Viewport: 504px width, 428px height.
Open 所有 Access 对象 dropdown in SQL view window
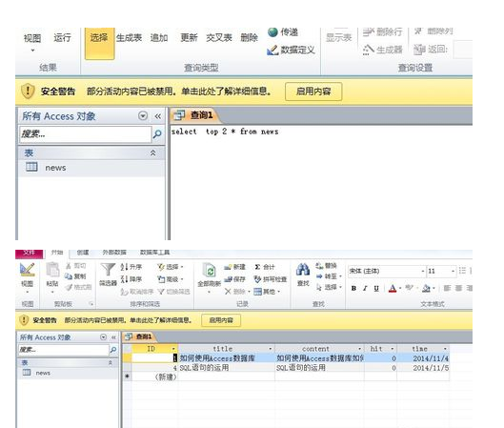click(x=143, y=115)
